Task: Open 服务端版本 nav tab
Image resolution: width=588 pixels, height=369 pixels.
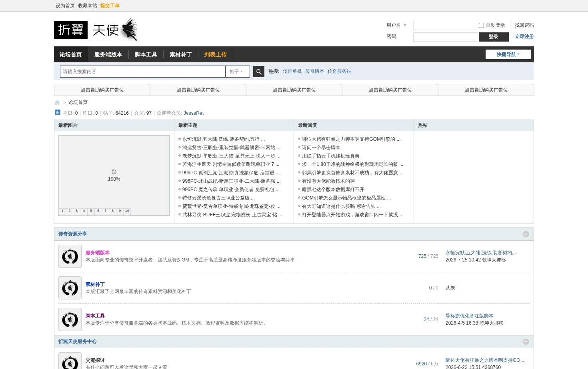Action: [108, 54]
